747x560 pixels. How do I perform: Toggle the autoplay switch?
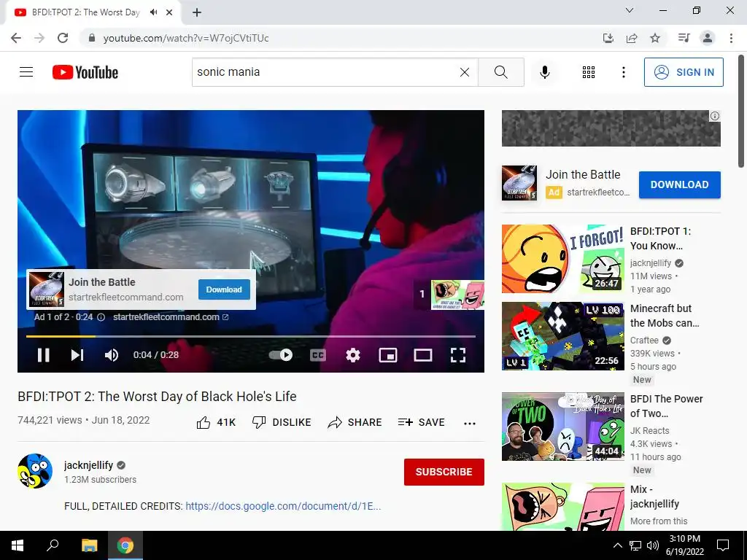click(x=281, y=355)
